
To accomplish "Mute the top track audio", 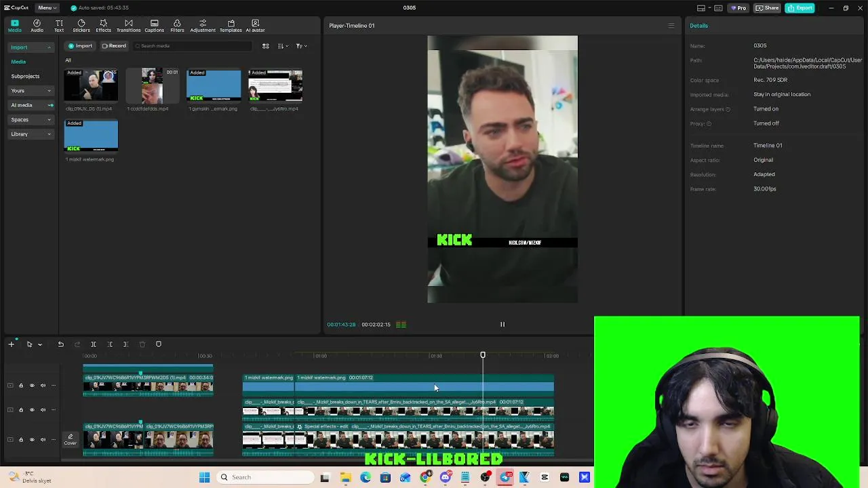I will 43,386.
